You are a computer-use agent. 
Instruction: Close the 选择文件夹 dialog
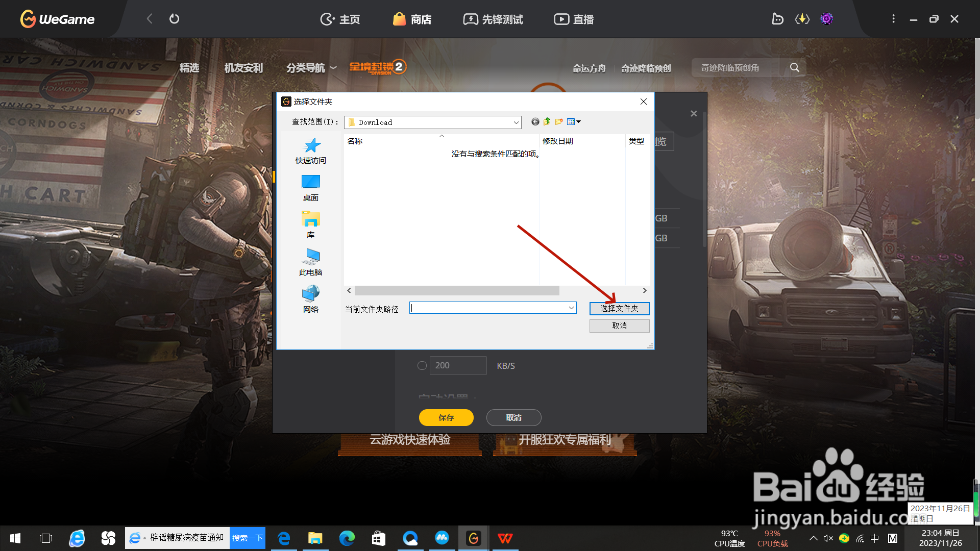[x=644, y=102]
